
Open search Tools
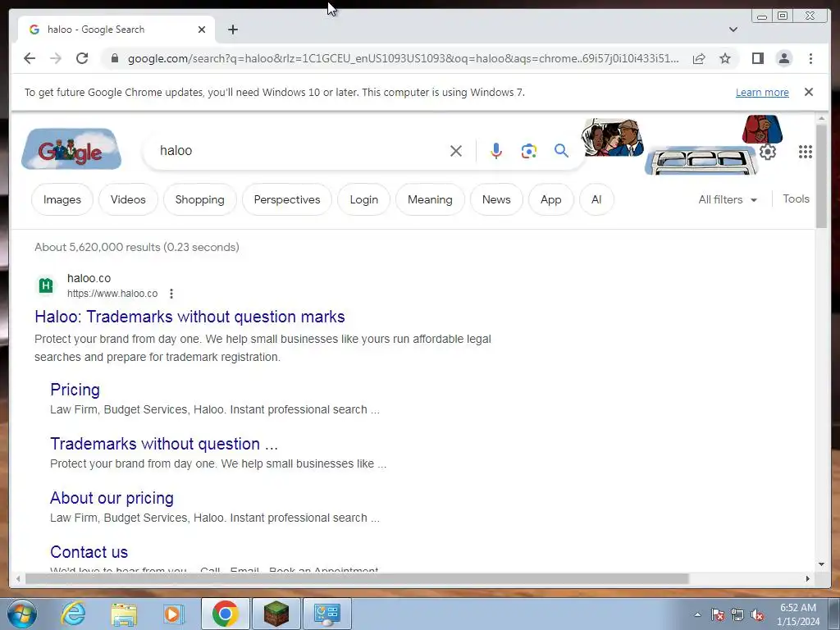(796, 199)
